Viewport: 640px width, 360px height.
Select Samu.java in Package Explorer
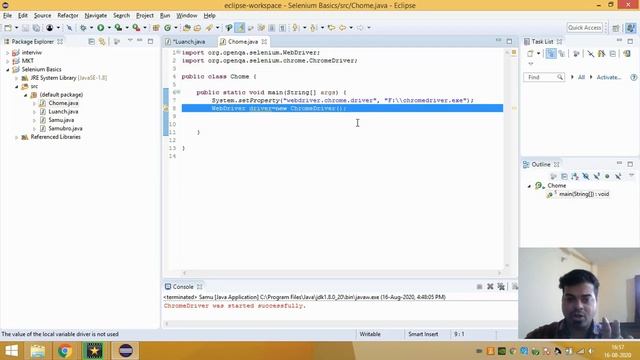(61, 120)
